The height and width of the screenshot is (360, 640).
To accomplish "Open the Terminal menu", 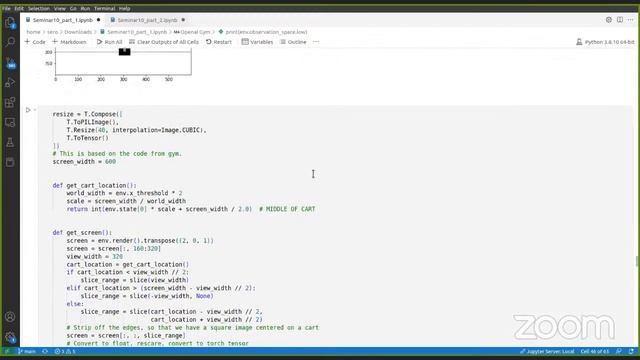I will (x=104, y=8).
